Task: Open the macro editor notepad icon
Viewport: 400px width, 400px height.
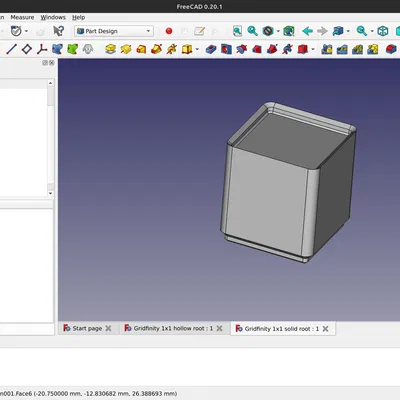Action: click(199, 31)
